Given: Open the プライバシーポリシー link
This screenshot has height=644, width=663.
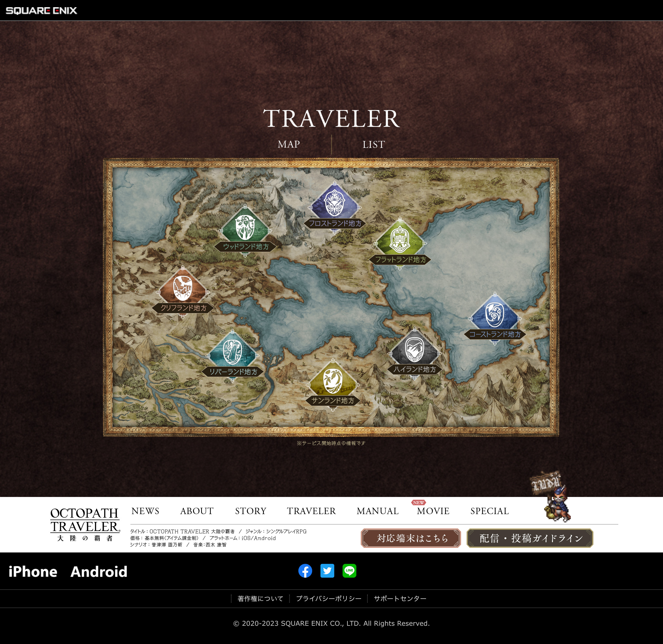Looking at the screenshot, I should click(x=328, y=598).
